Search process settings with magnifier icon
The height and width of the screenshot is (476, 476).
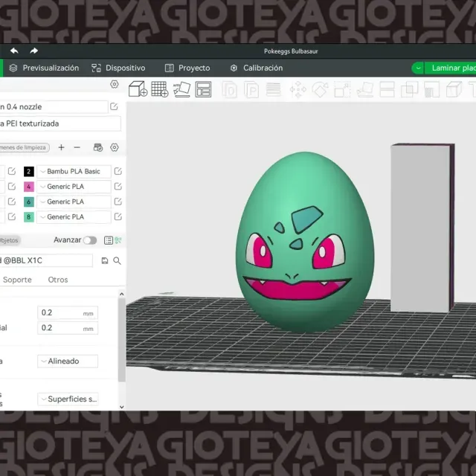[x=118, y=261]
